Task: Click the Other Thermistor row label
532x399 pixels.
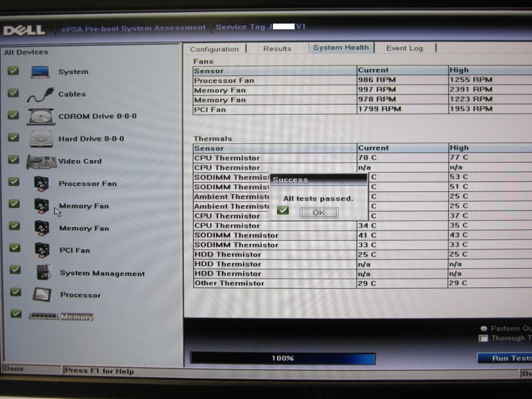Action: coord(229,283)
